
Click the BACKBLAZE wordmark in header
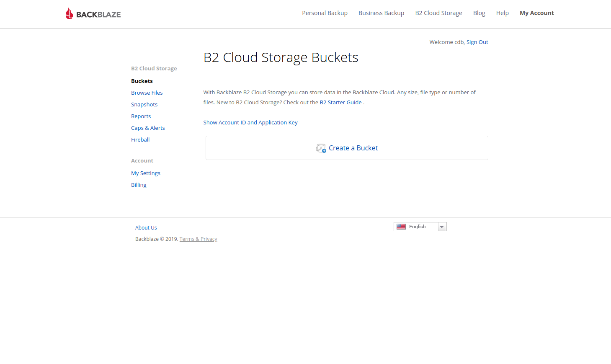[98, 15]
